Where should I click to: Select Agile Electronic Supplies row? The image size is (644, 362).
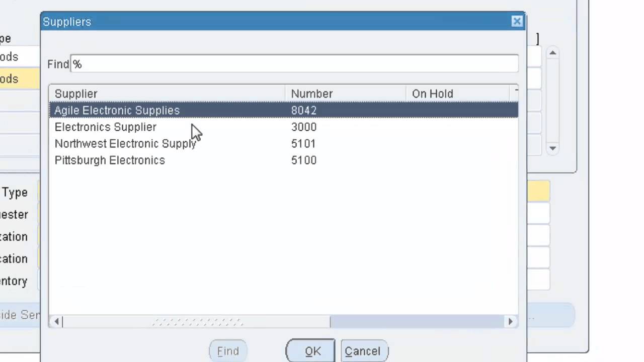click(283, 110)
